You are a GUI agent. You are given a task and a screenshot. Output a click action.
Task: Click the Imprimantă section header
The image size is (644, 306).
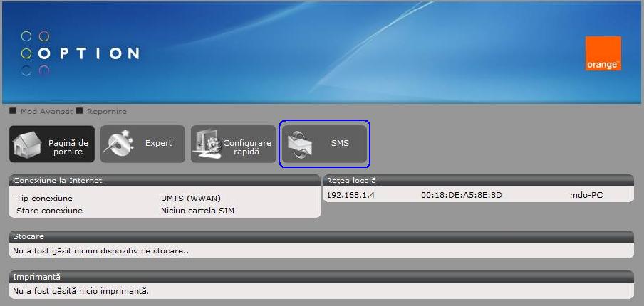321,276
